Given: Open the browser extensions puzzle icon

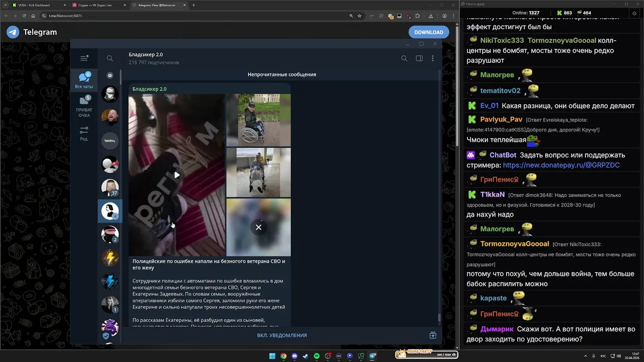Looking at the screenshot, I should pyautogui.click(x=417, y=16).
